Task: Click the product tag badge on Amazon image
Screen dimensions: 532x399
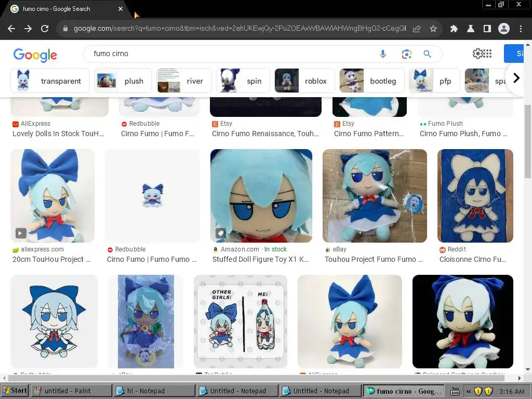Action: (x=221, y=233)
